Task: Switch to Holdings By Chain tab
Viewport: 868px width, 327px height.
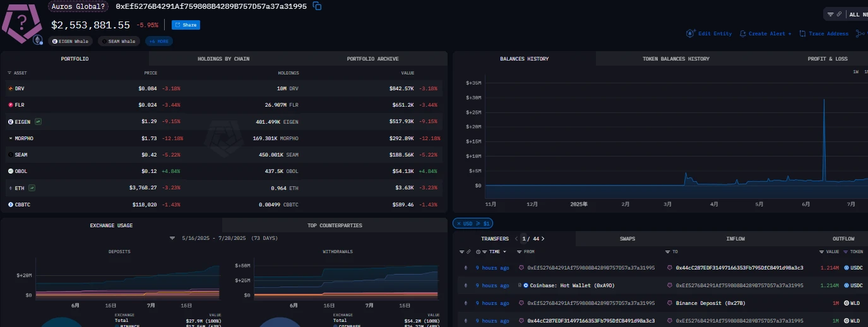Action: [x=223, y=59]
